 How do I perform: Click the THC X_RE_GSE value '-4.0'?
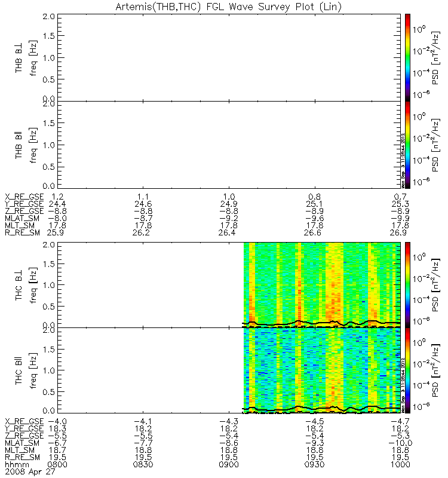57,422
